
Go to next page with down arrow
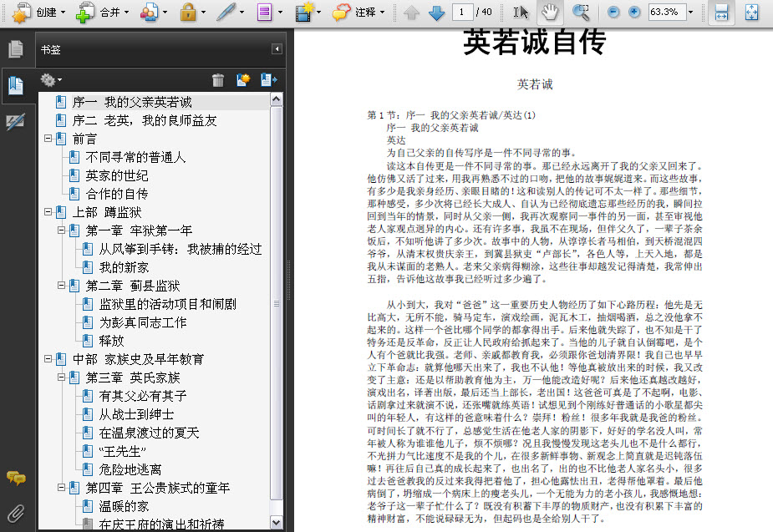(x=436, y=13)
